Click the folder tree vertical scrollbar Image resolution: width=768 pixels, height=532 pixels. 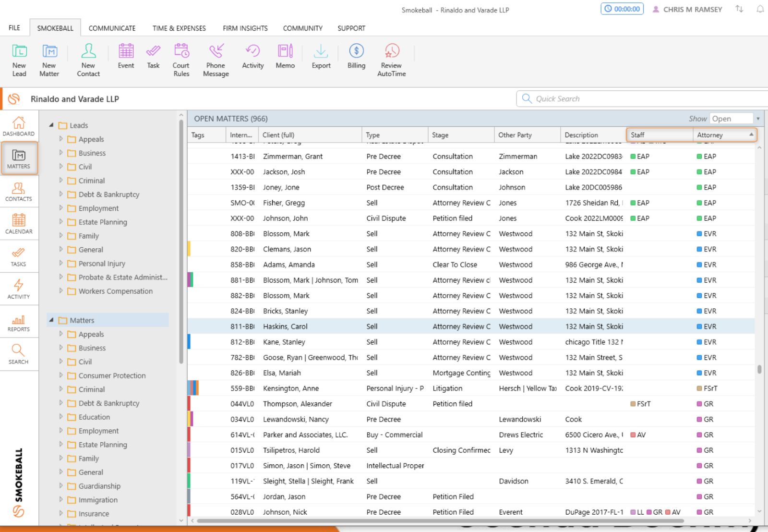pyautogui.click(x=181, y=242)
